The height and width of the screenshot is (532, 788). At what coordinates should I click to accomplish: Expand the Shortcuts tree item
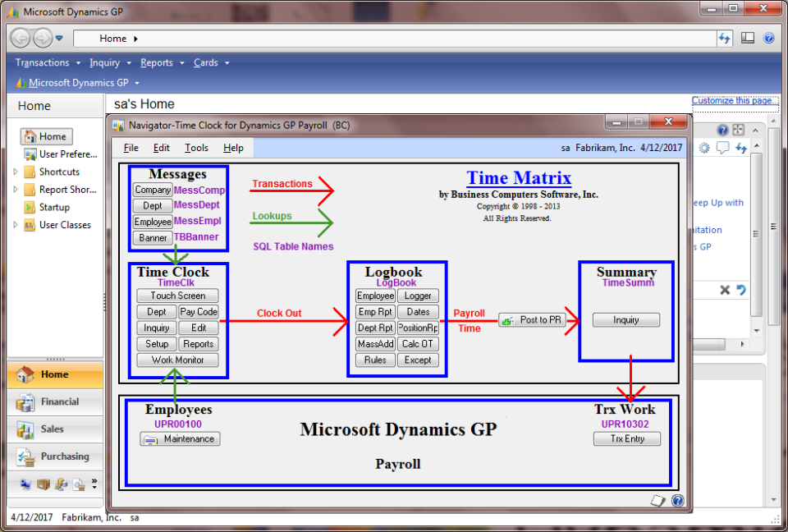tap(14, 171)
